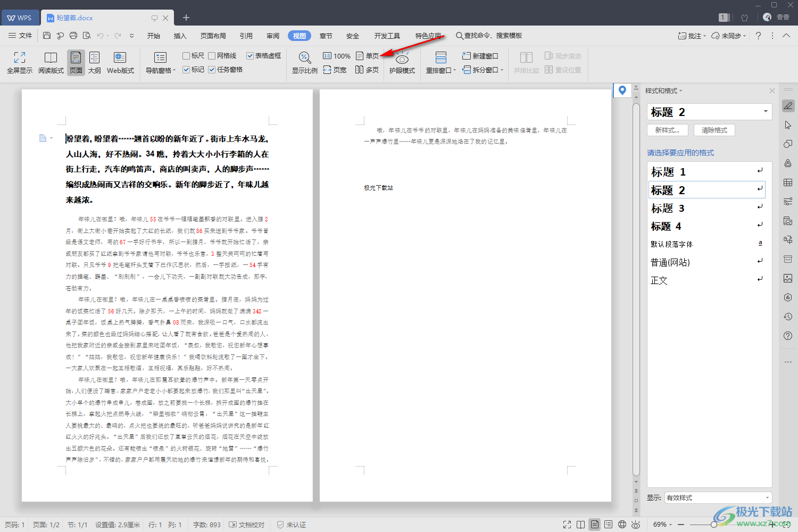
Task: Click the full screen icon in status bar
Action: [567, 525]
